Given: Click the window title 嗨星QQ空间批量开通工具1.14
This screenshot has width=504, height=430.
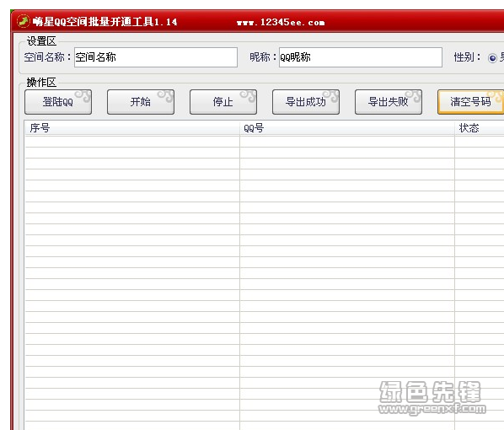Looking at the screenshot, I should click(105, 22).
